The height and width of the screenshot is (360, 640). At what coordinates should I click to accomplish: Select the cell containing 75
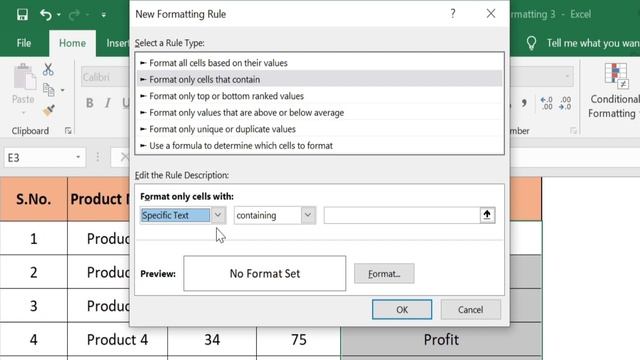(299, 340)
